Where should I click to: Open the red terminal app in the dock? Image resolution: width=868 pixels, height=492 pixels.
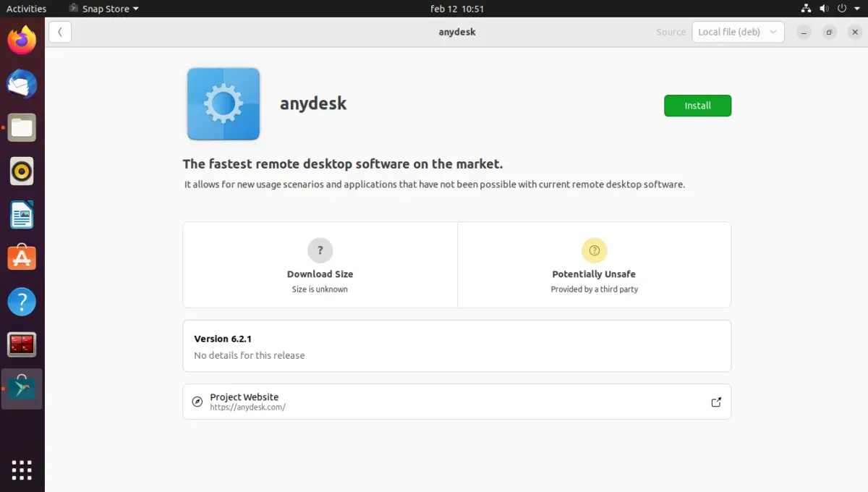(x=22, y=345)
